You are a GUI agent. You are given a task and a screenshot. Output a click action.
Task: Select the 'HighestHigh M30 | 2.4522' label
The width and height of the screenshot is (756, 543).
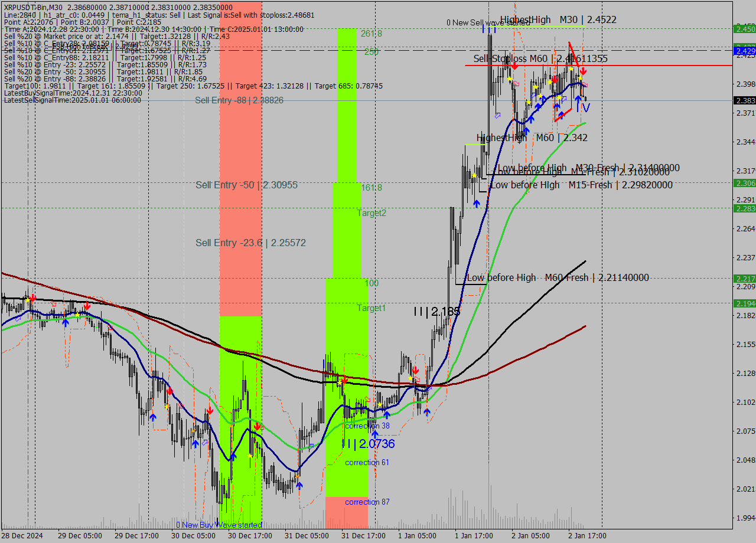[x=558, y=19]
